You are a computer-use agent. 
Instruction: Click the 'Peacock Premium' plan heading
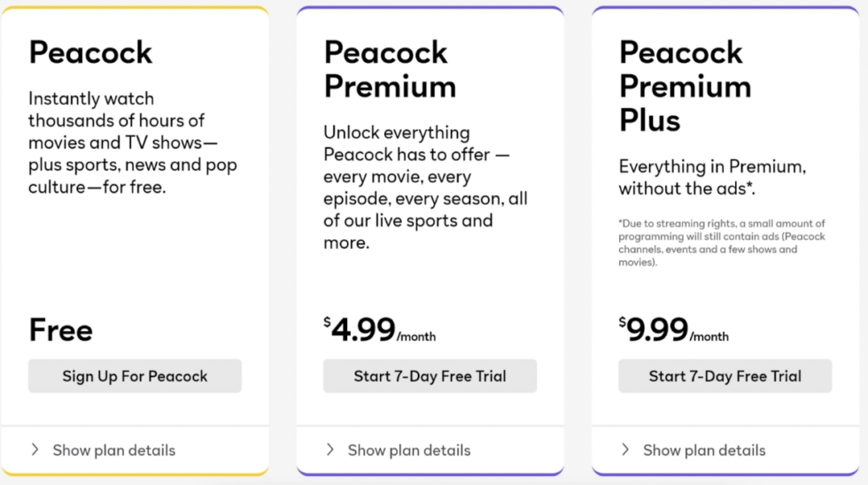[390, 69]
